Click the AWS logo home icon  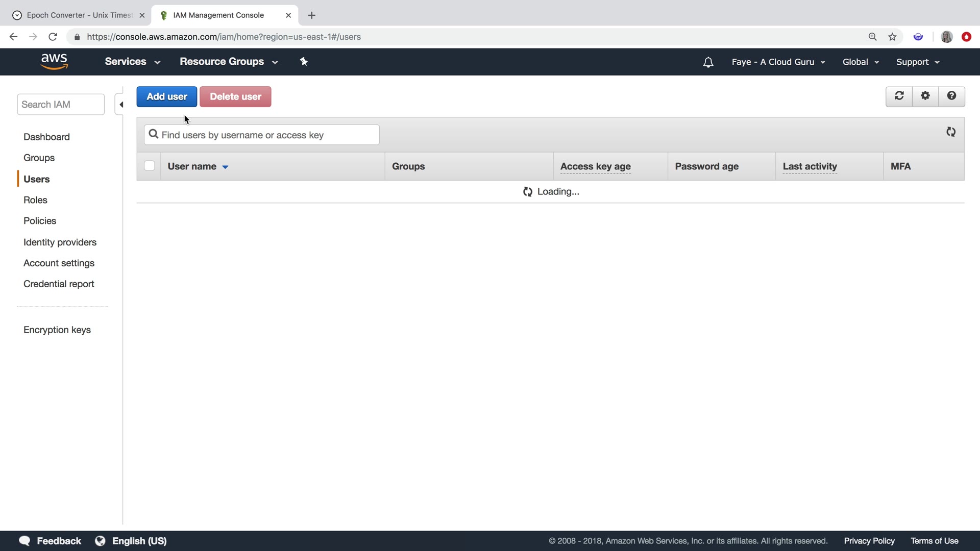point(54,61)
